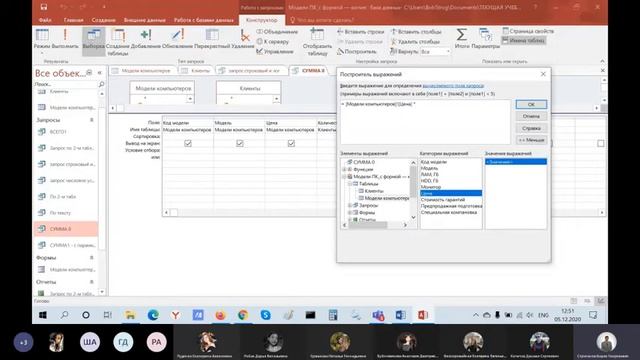The image size is (640, 360).
Task: Expand the Запросы node in expression elements
Action: pyautogui.click(x=350, y=205)
